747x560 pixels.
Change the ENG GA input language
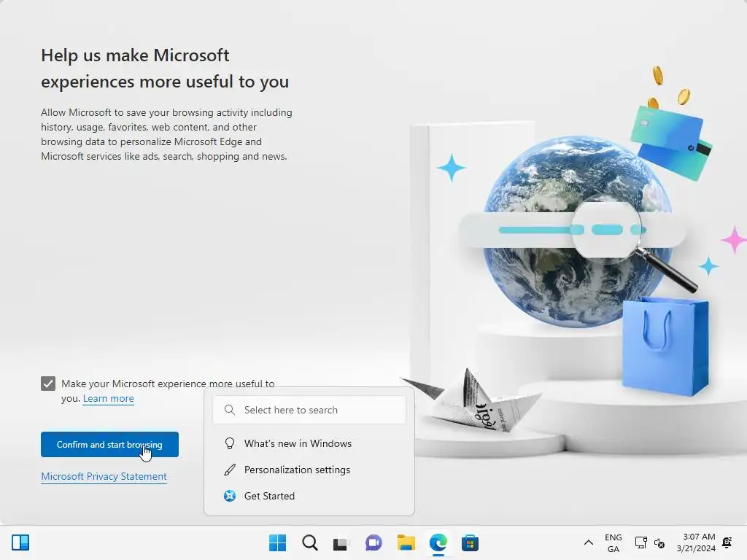point(613,542)
